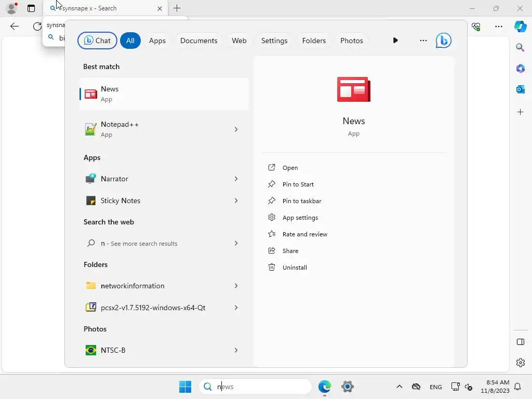This screenshot has height=399, width=532.
Task: Open search options ellipsis menu
Action: pyautogui.click(x=423, y=41)
